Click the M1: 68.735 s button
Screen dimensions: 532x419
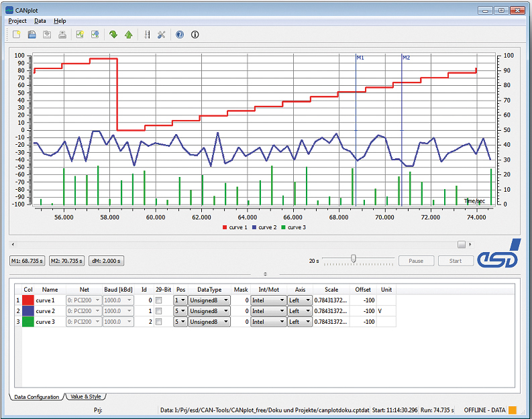click(x=28, y=261)
